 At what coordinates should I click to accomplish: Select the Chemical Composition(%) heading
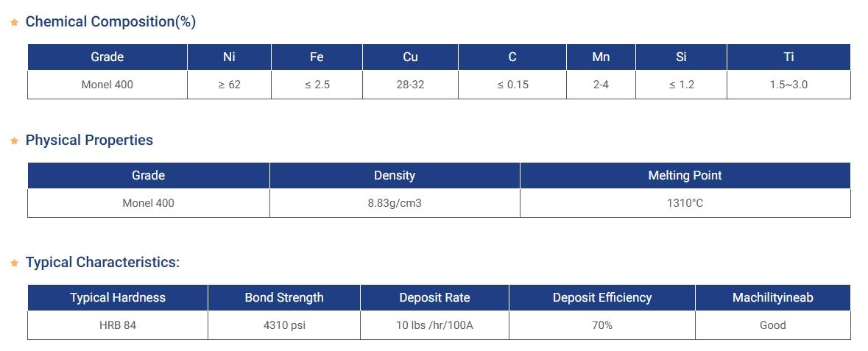point(110,21)
